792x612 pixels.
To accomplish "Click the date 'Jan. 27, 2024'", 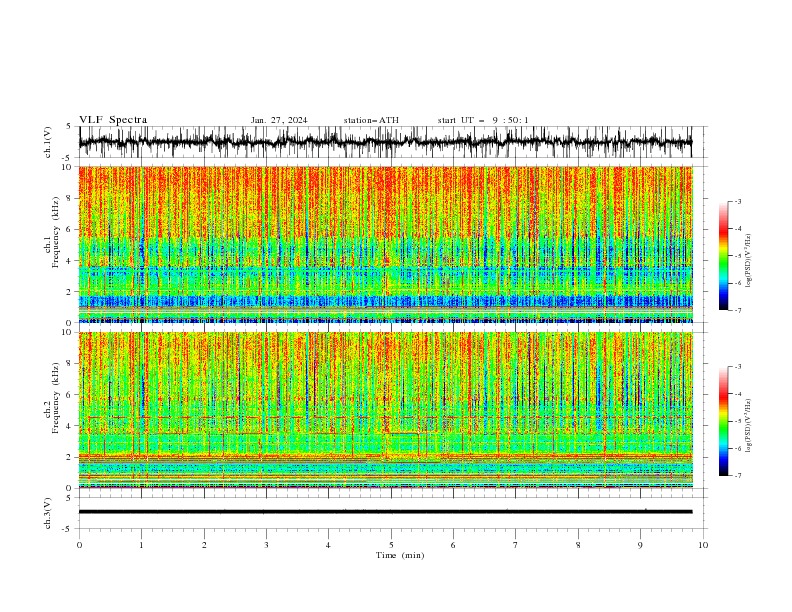I will click(279, 120).
